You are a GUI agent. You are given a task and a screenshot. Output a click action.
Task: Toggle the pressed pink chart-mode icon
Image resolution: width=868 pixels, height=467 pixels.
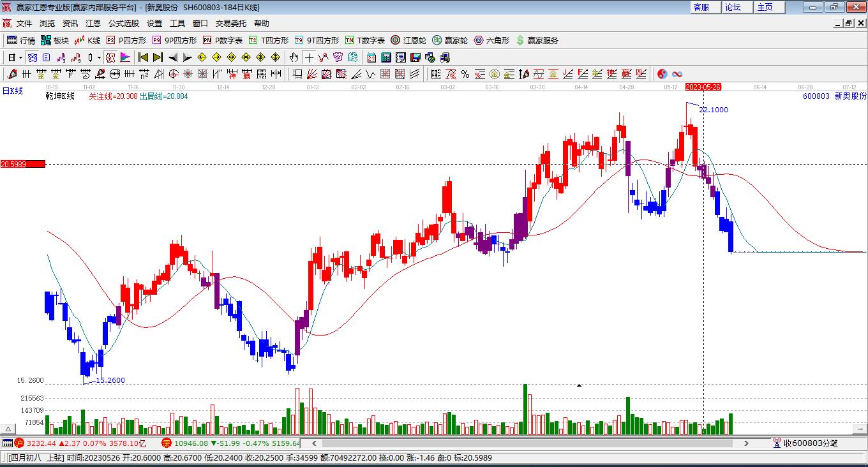pos(110,57)
